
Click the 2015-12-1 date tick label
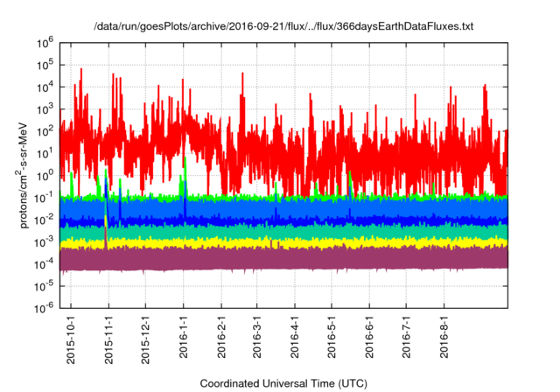pos(145,339)
